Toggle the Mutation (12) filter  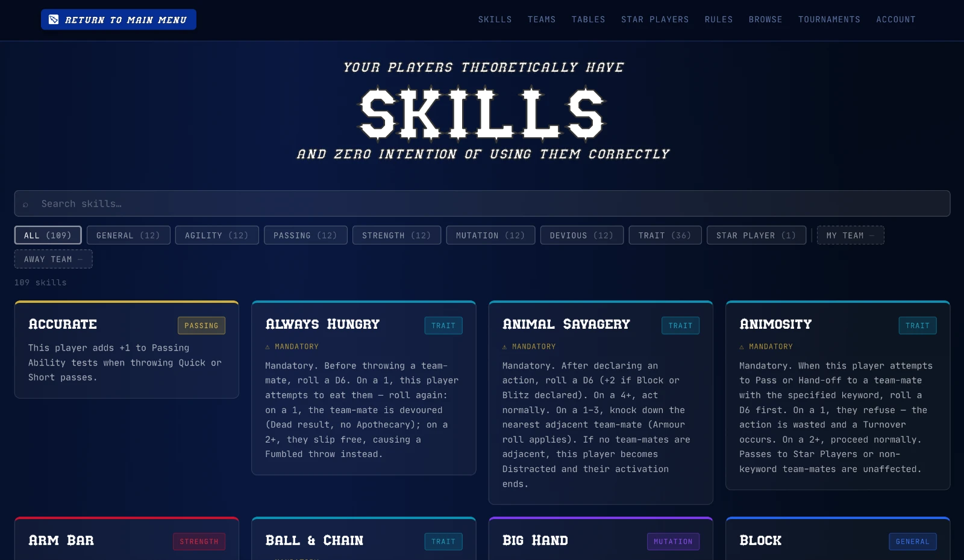pos(490,235)
